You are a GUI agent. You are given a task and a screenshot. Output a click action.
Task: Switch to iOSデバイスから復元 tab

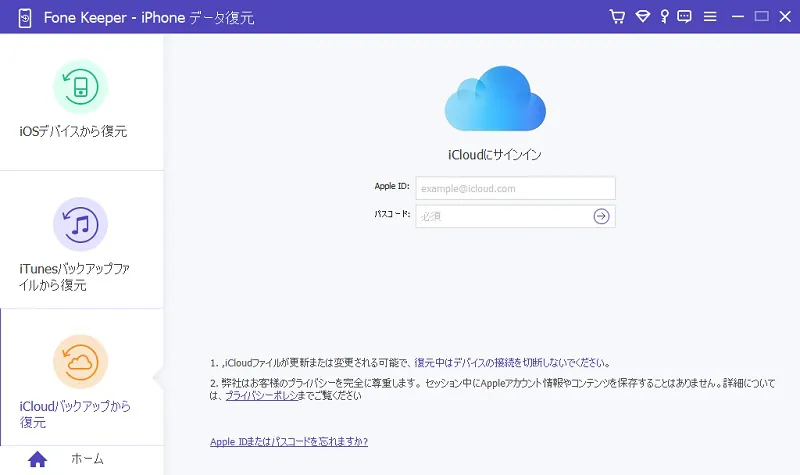82,102
